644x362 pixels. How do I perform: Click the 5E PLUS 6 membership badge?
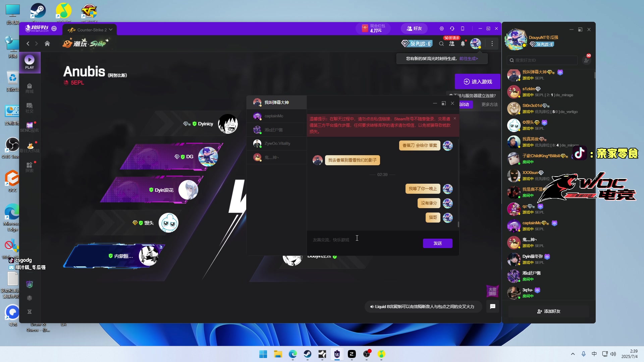point(417,44)
